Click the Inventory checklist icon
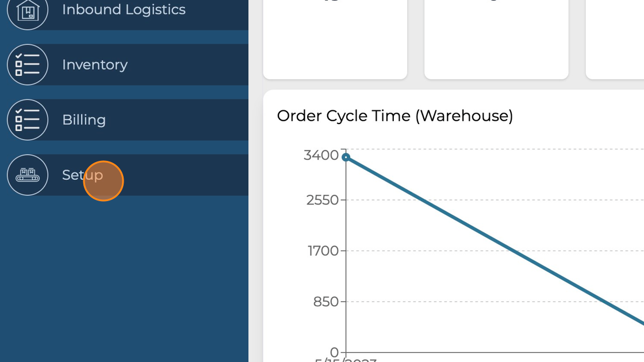 coord(28,65)
